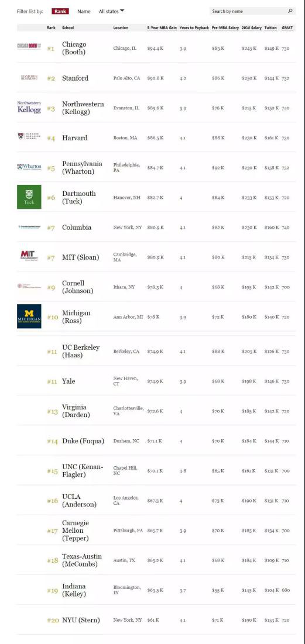305x644 pixels.
Task: Open the NYU (Stern) school link
Action: [x=81, y=620]
